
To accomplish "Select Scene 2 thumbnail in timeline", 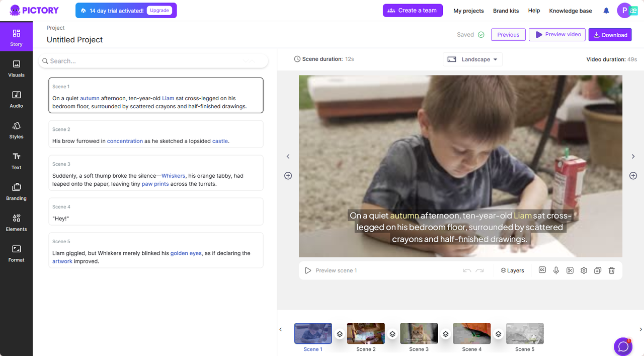I will point(366,333).
